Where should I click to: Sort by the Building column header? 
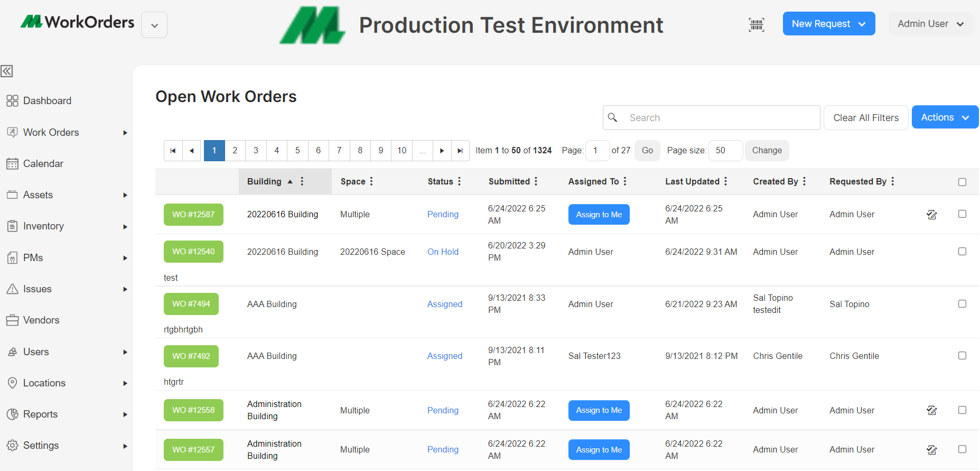pyautogui.click(x=264, y=181)
